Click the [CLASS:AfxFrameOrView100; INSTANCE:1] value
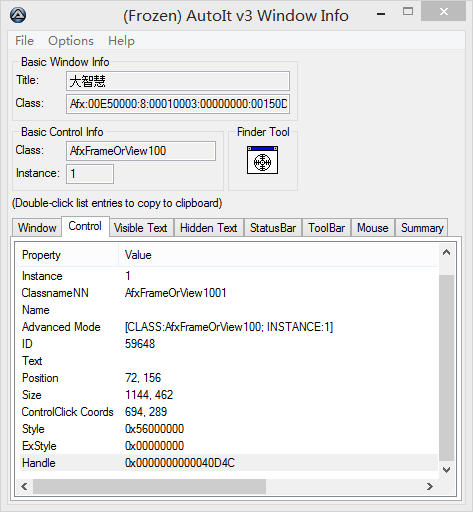This screenshot has height=512, width=473. (x=229, y=327)
